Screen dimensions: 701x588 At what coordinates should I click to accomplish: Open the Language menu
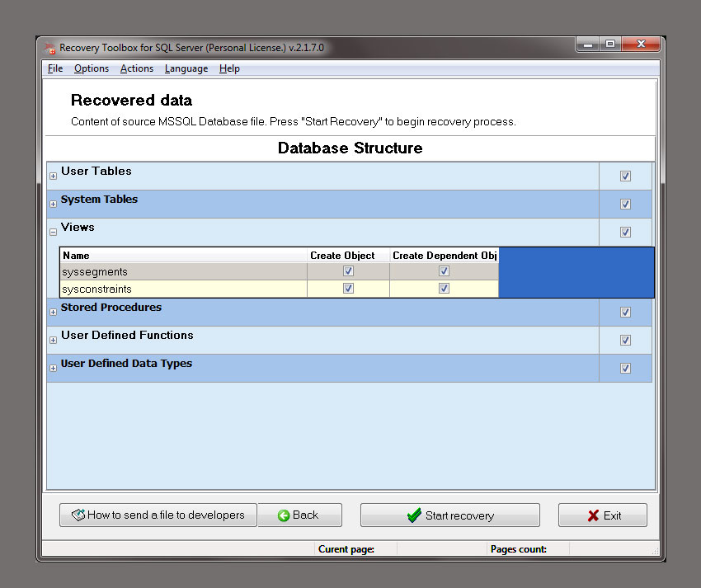[x=186, y=68]
